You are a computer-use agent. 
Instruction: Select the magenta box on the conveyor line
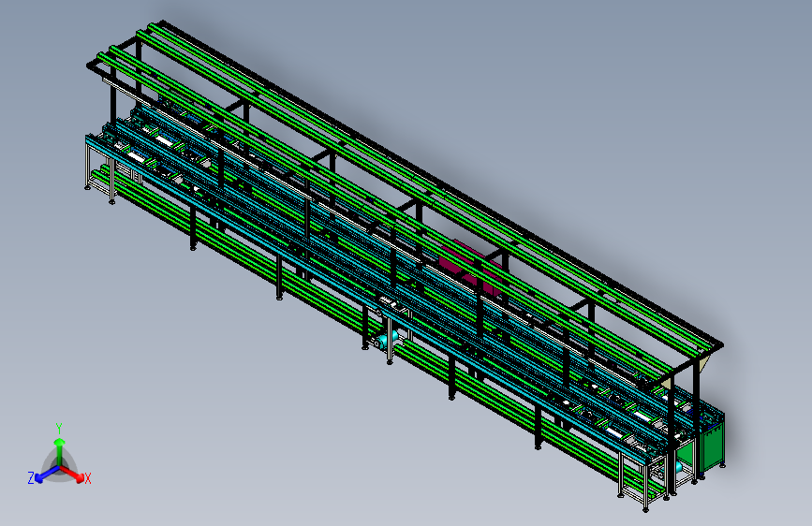pyautogui.click(x=469, y=269)
